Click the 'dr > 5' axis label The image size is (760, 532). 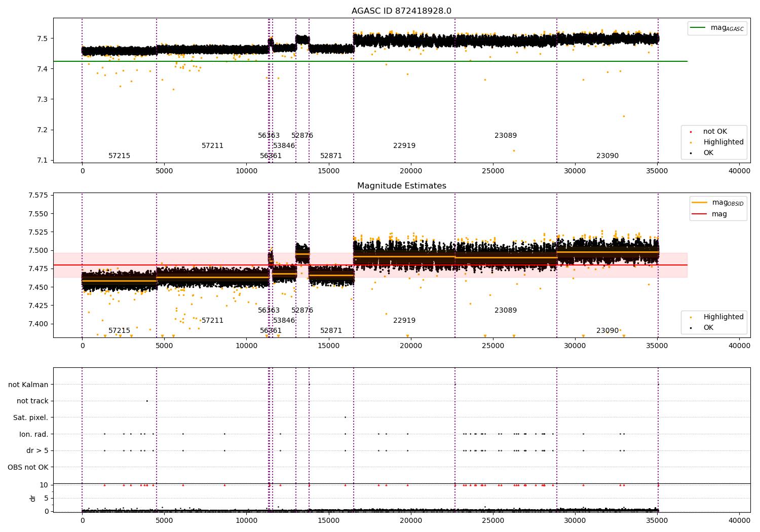(x=37, y=451)
